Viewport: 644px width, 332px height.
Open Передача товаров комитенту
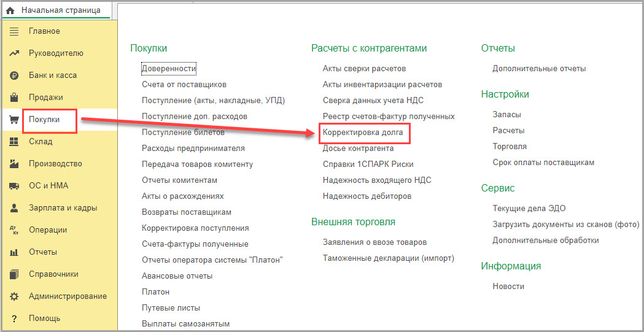tap(197, 164)
